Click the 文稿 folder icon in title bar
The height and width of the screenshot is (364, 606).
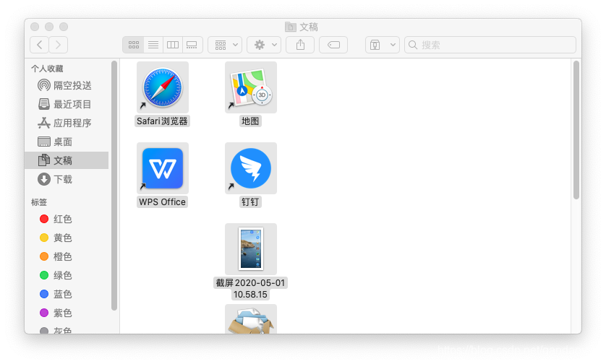(x=290, y=27)
